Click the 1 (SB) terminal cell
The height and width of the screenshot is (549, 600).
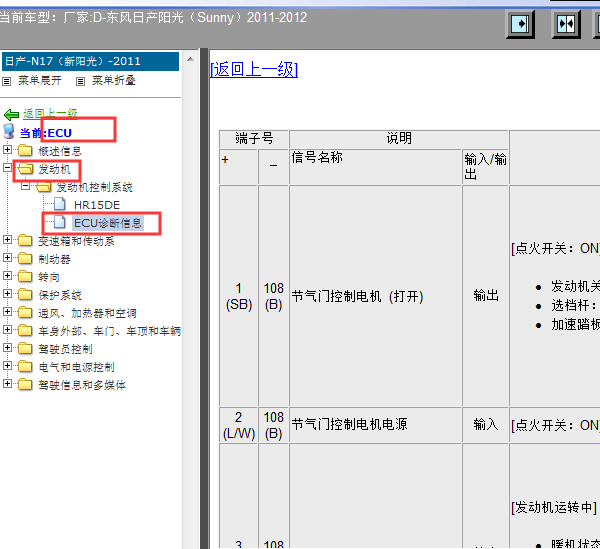[238, 296]
